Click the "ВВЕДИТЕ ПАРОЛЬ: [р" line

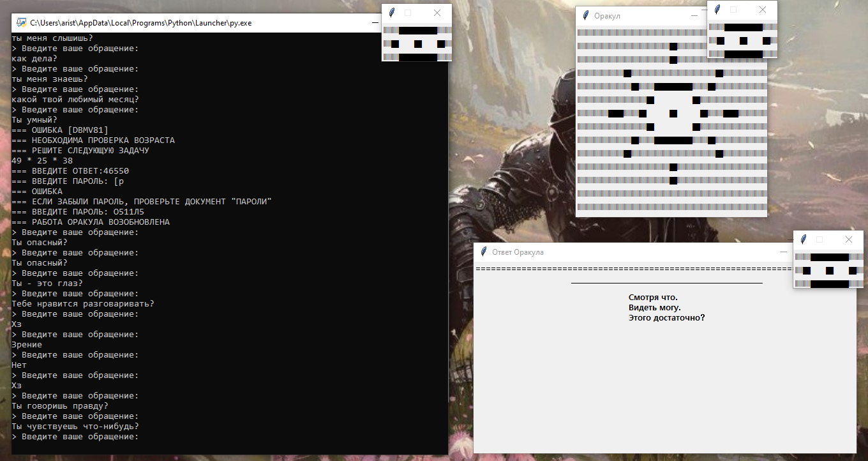68,181
